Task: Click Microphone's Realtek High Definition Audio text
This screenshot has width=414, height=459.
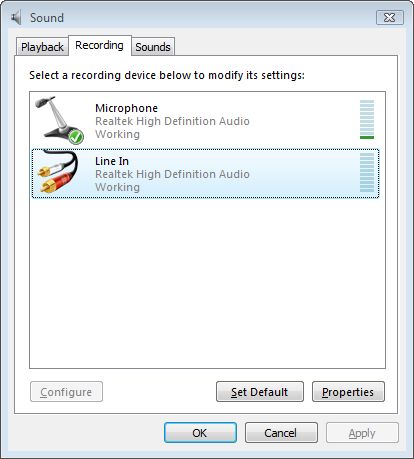Action: click(172, 121)
